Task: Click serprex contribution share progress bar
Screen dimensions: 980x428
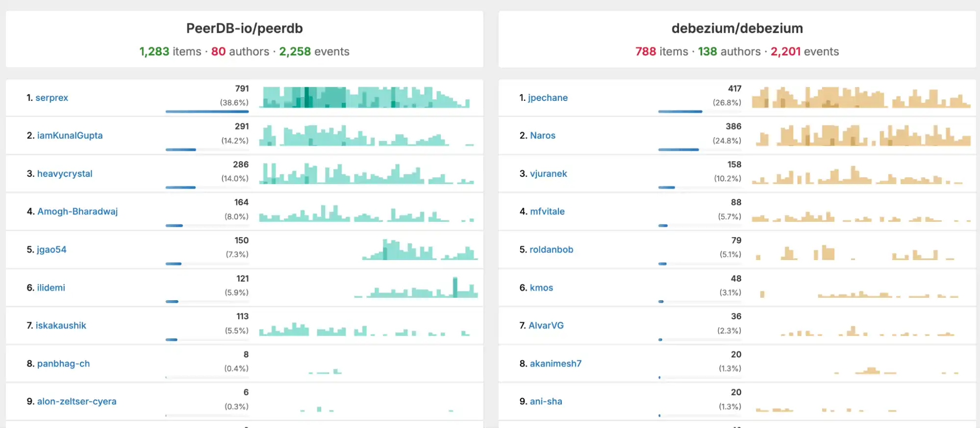Action: (x=207, y=112)
